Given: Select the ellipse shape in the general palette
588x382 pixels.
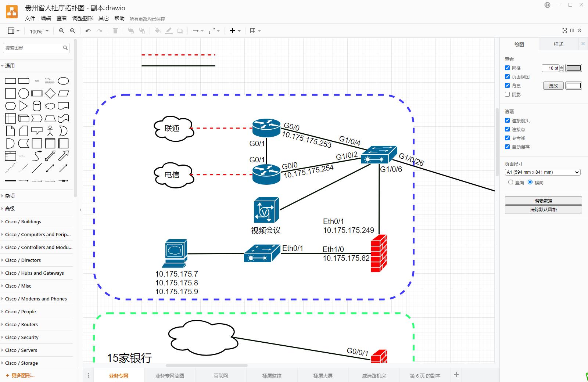Looking at the screenshot, I should click(x=63, y=81).
